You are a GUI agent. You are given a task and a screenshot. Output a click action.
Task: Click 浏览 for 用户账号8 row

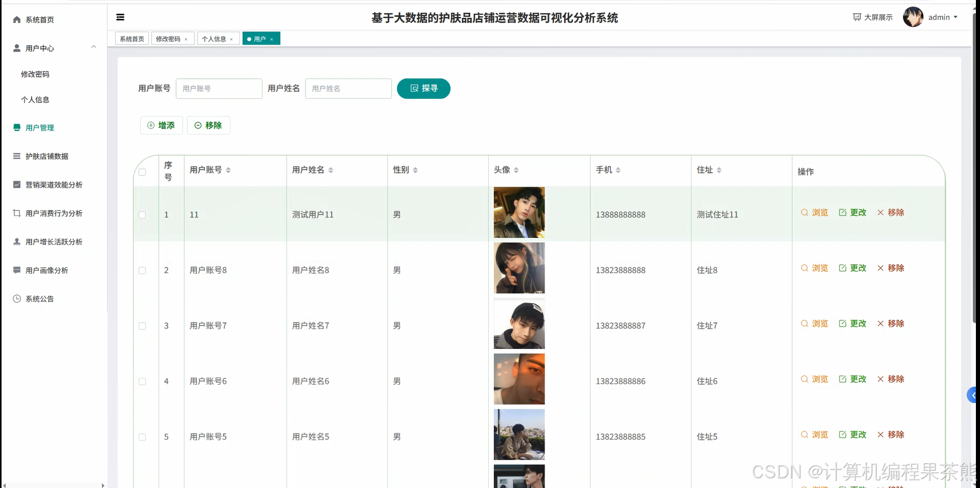click(x=814, y=268)
